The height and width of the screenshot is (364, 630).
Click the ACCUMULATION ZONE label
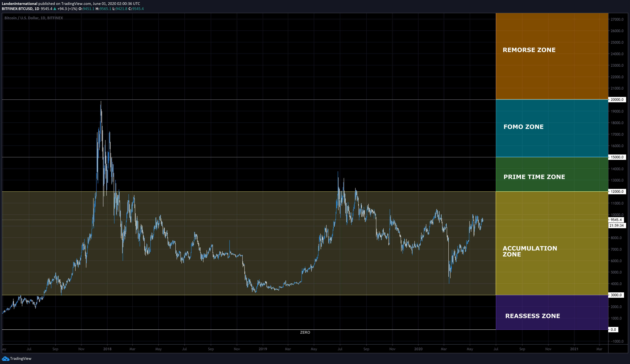coord(530,251)
